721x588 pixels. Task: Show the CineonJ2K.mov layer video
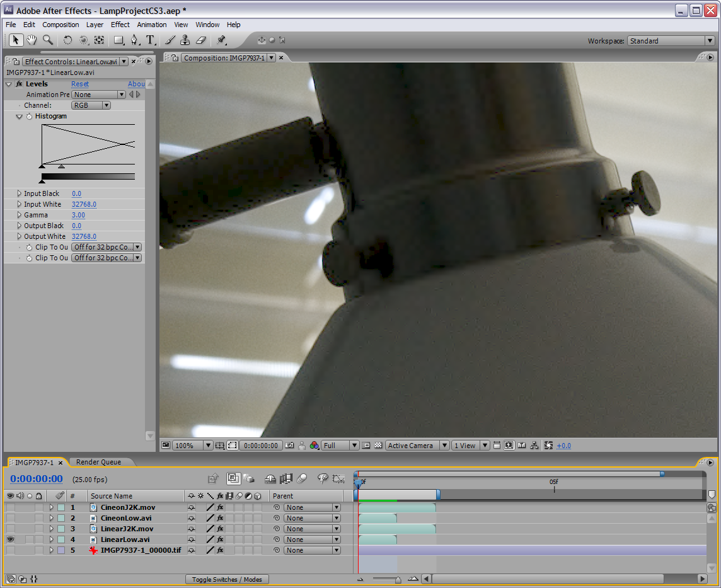[x=10, y=507]
